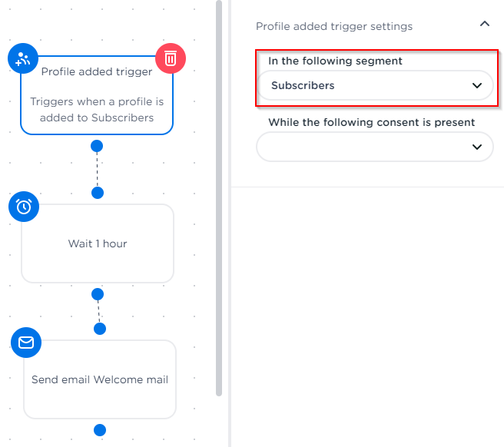Click connector dot above Send email node

click(99, 329)
